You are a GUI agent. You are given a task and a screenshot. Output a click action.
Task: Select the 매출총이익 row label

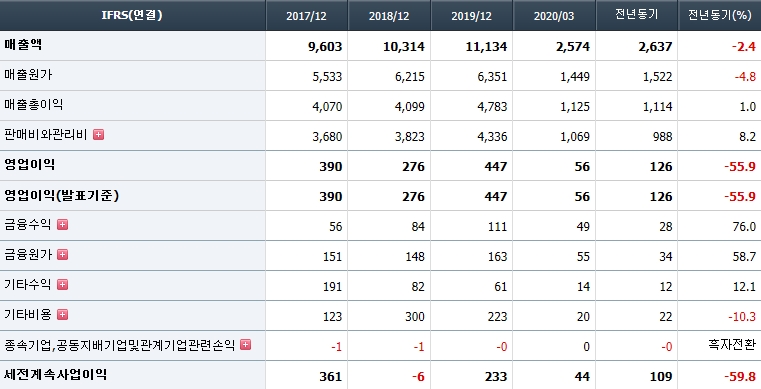[x=33, y=105]
